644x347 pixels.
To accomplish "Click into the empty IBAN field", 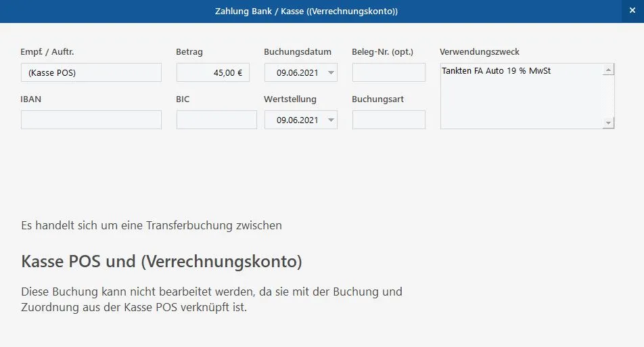I will [91, 120].
